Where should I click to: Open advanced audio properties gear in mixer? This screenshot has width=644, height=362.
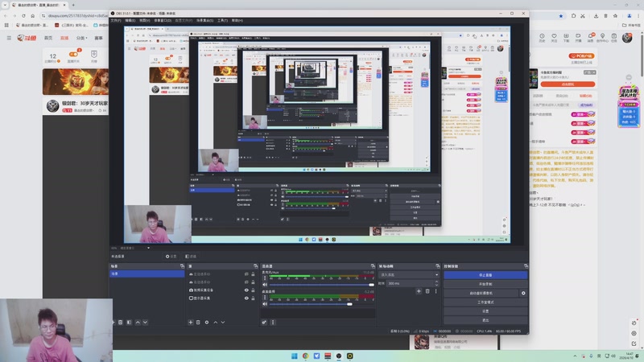tap(264, 323)
